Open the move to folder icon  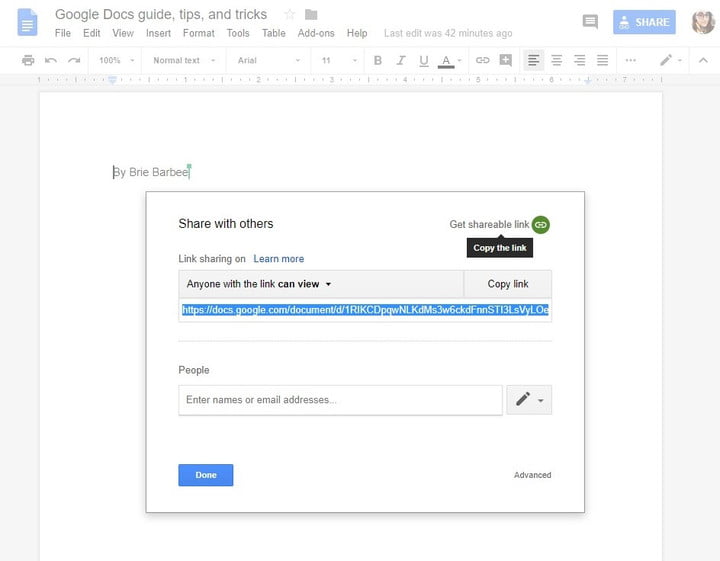pyautogui.click(x=311, y=15)
